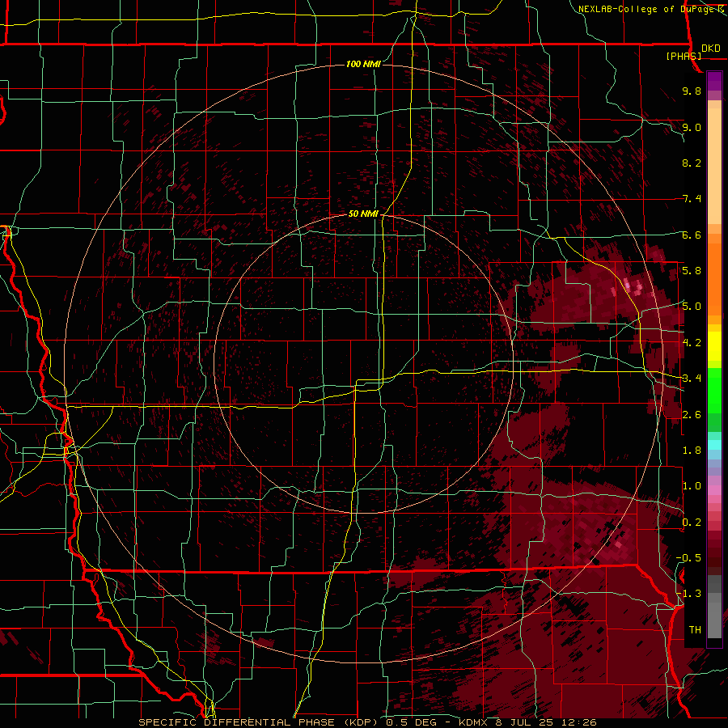Click the 9.8 value on the scale
728x728 pixels.
click(692, 91)
